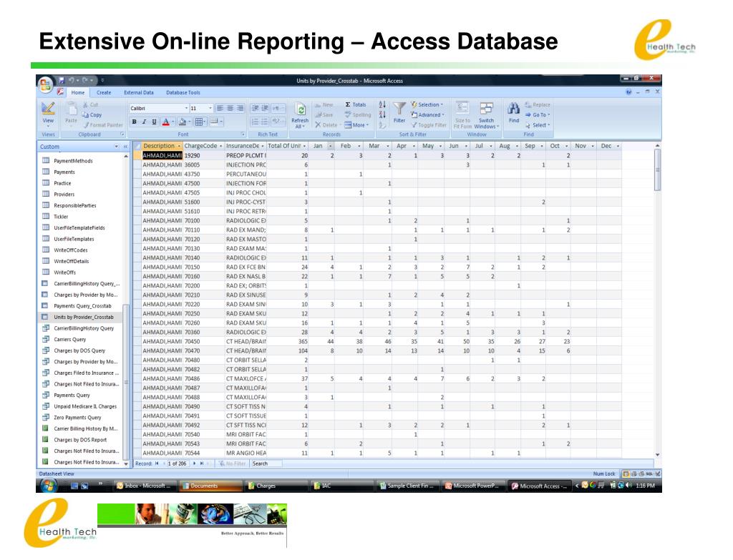Open Units by Provider_Crosstab in navigation pane
This screenshot has width=733, height=560.
click(x=83, y=317)
